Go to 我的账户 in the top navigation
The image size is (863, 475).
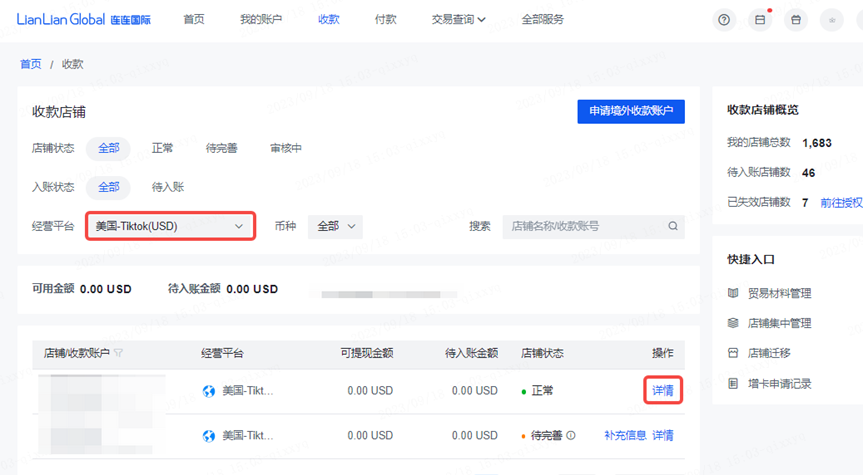261,19
